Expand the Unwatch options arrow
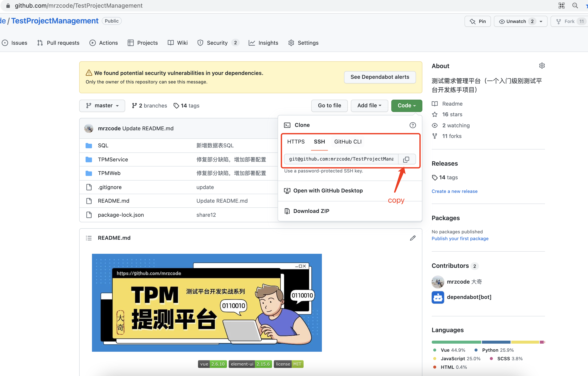This screenshot has height=376, width=588. click(x=541, y=22)
